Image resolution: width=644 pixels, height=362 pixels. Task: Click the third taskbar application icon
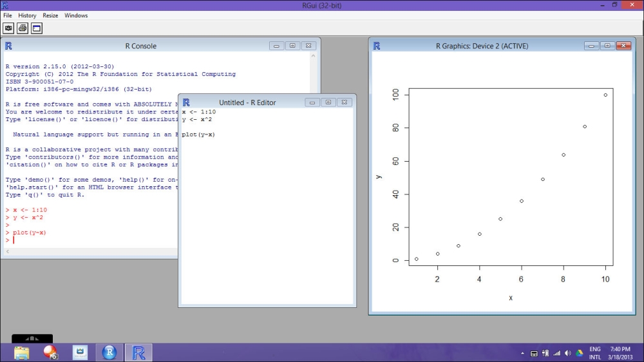pyautogui.click(x=80, y=352)
